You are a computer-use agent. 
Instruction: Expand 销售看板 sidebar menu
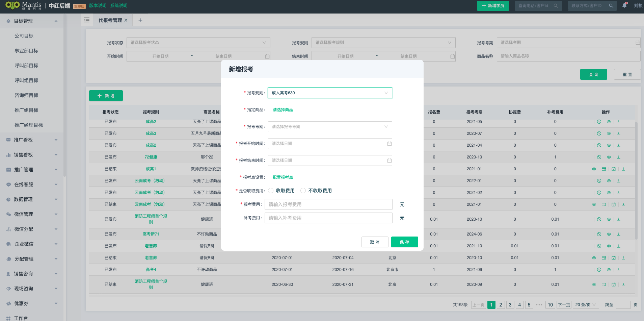coord(32,155)
